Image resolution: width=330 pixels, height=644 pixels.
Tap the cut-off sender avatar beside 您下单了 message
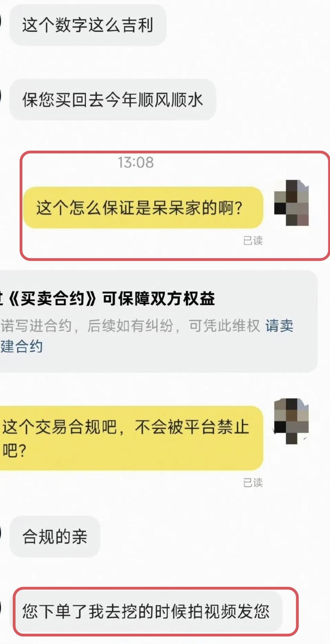tap(1, 607)
